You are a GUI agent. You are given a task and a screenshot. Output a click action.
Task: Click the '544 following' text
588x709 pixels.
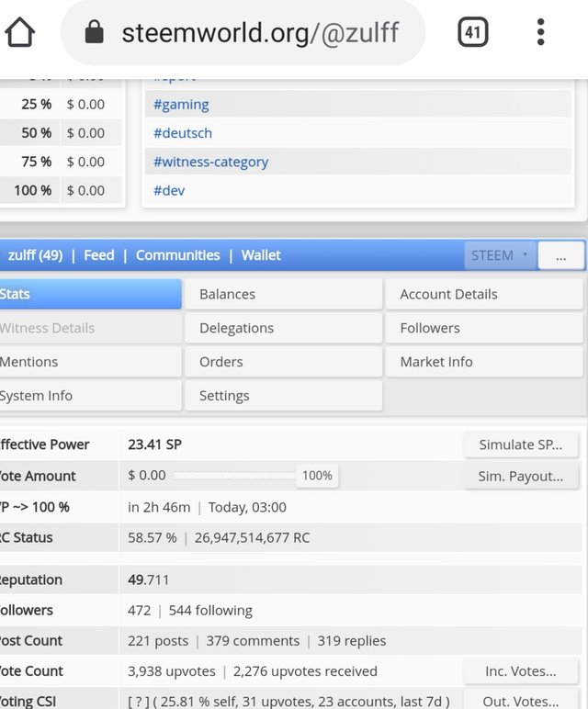click(210, 611)
